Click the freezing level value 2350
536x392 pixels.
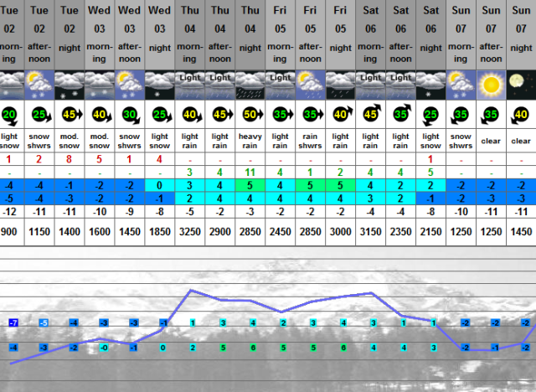click(400, 232)
